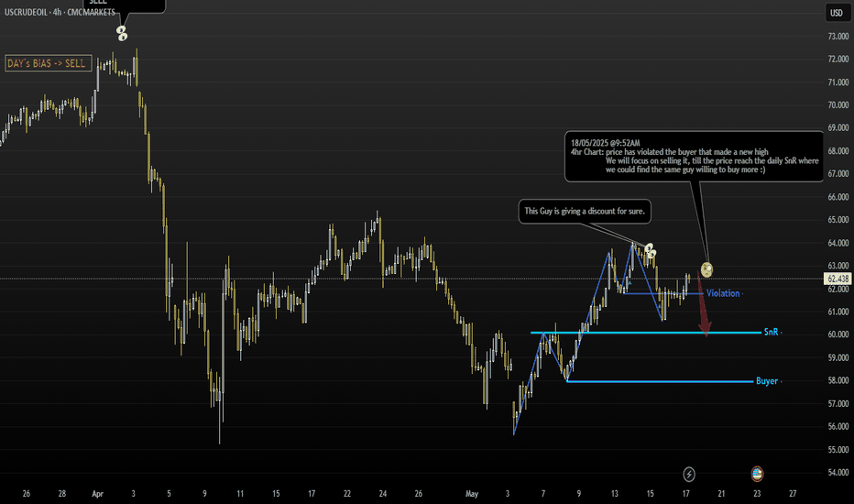This screenshot has width=854, height=504.
Task: Select the cyan SnR horizontal line
Action: tap(645, 333)
